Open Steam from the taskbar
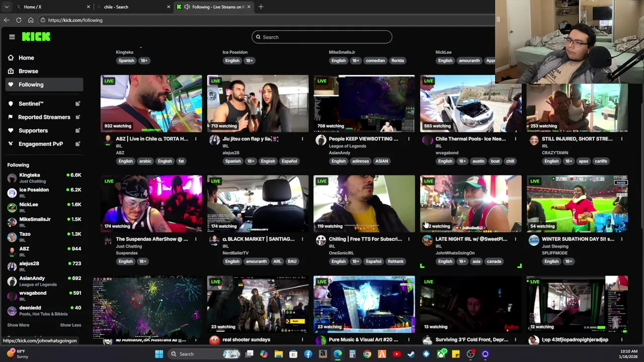The height and width of the screenshot is (362, 644). coord(411,354)
